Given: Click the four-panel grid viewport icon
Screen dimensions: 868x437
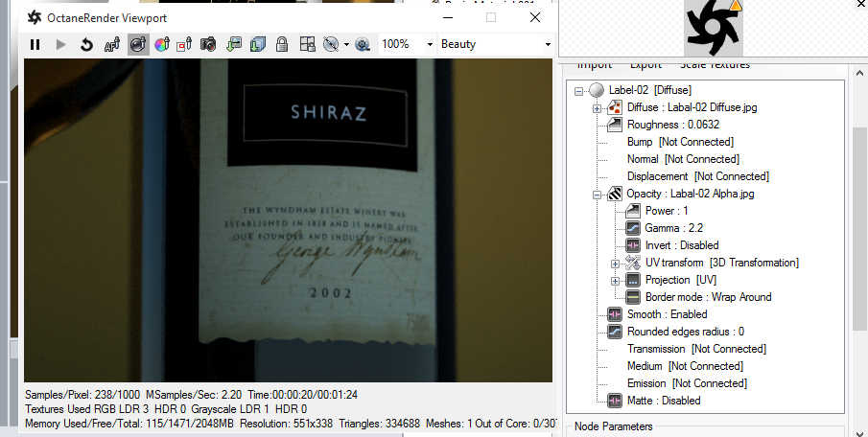Looking at the screenshot, I should tap(307, 44).
